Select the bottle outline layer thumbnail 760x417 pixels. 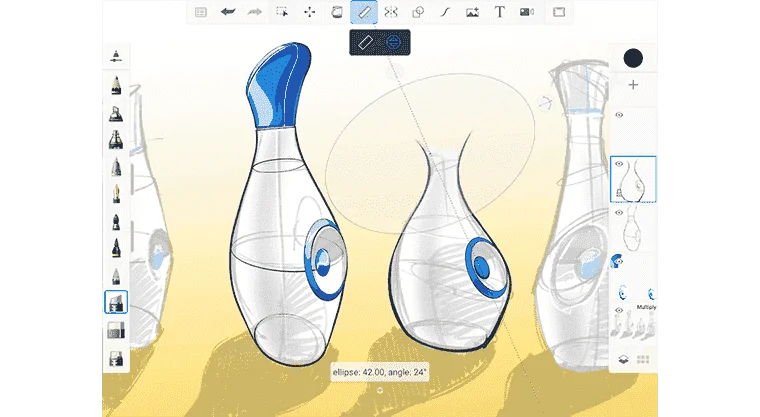pyautogui.click(x=633, y=228)
